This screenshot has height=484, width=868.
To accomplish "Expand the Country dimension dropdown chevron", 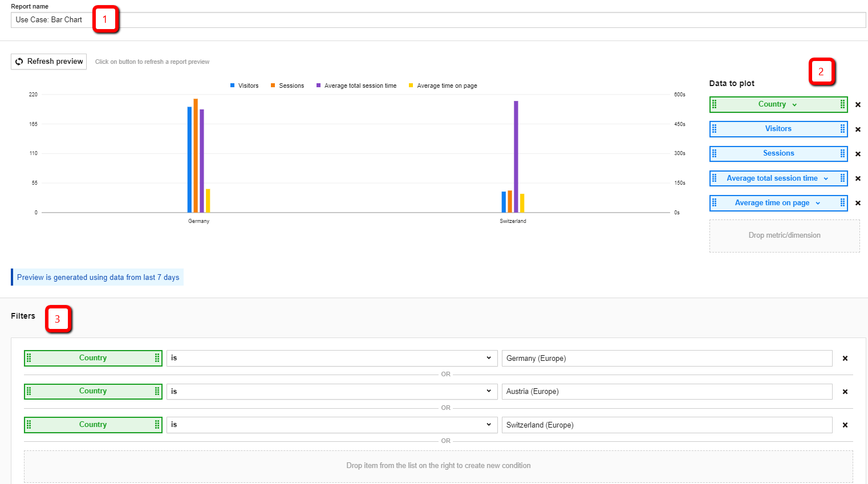I will [x=794, y=105].
